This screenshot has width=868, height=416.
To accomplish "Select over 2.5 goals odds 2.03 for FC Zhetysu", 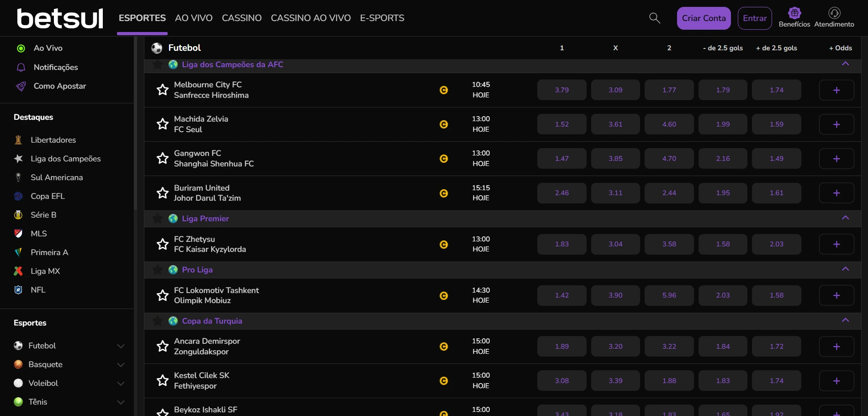I will click(x=777, y=244).
